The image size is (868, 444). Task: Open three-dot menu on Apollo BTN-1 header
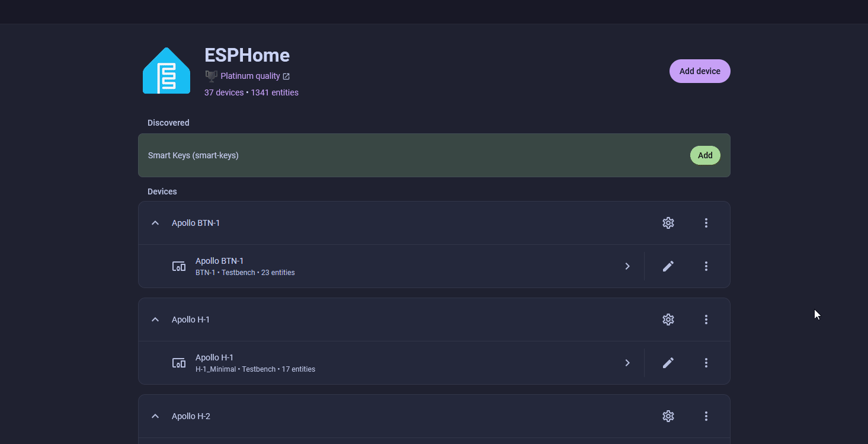coord(706,223)
